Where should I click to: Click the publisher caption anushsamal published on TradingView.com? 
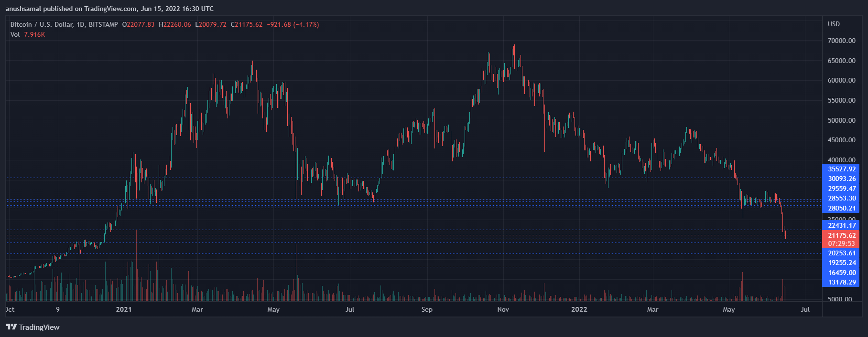[109, 9]
